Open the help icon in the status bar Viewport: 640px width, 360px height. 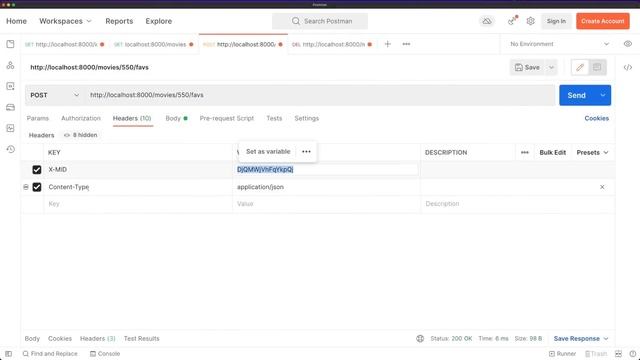[632, 354]
